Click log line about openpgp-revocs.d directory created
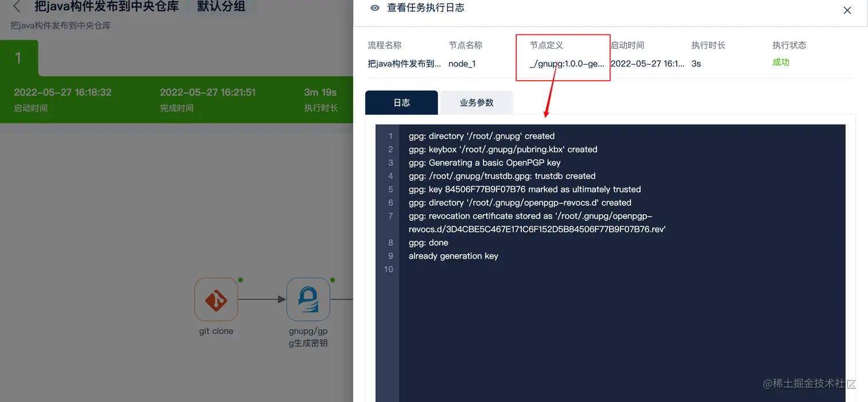 [520, 202]
